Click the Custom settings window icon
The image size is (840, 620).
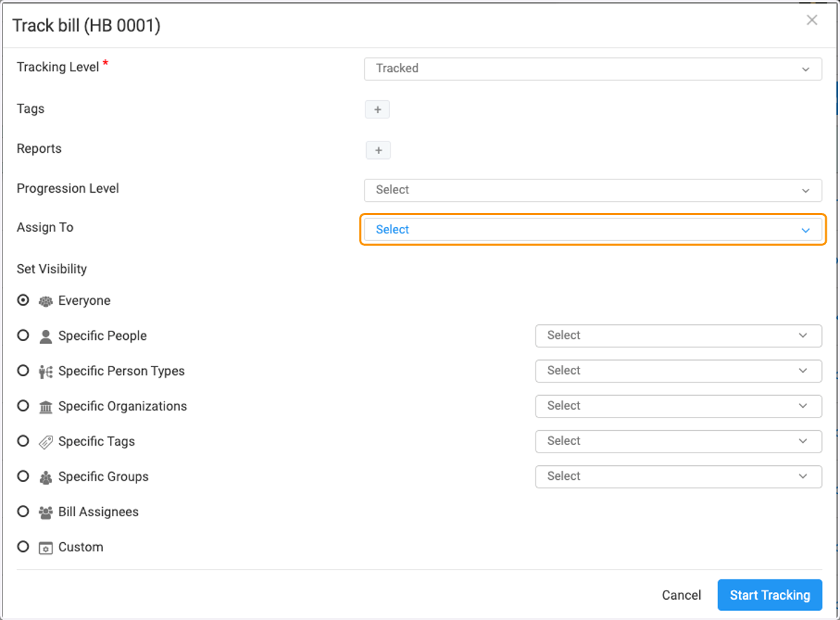(45, 547)
